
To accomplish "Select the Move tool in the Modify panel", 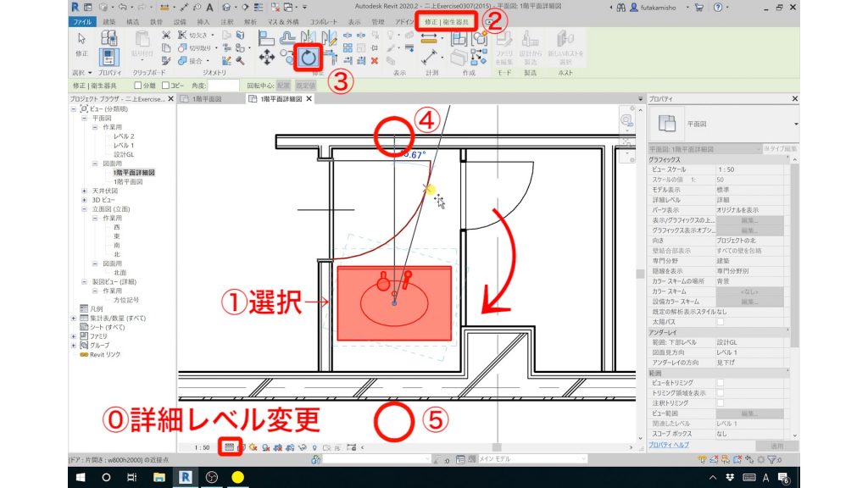I will click(266, 56).
